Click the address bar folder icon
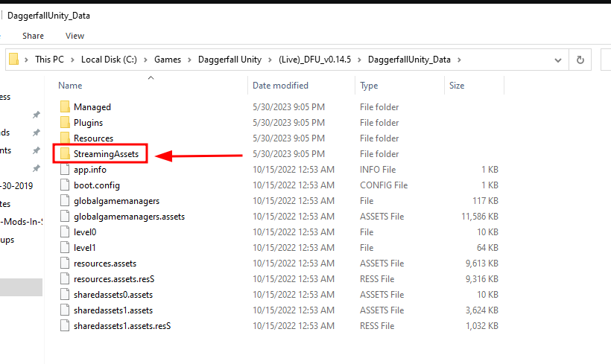The height and width of the screenshot is (364, 611). 13,59
